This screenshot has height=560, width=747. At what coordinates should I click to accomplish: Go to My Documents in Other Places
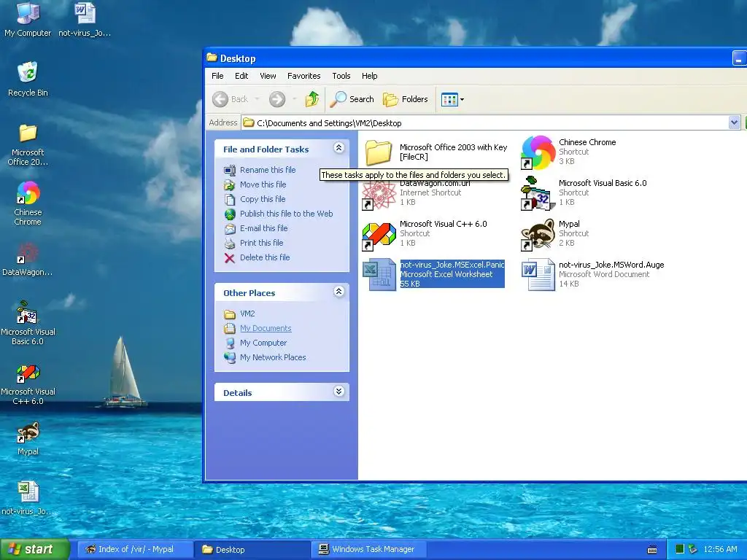258,328
